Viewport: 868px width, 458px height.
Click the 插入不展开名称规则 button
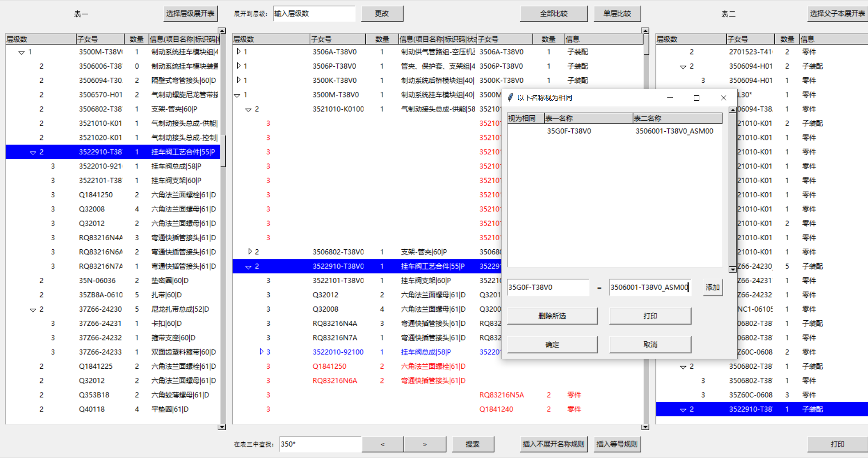(x=554, y=444)
